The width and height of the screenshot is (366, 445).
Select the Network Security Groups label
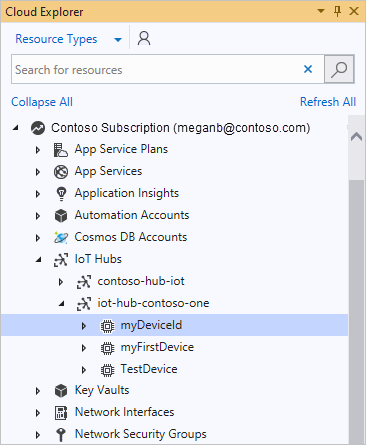[x=140, y=434]
